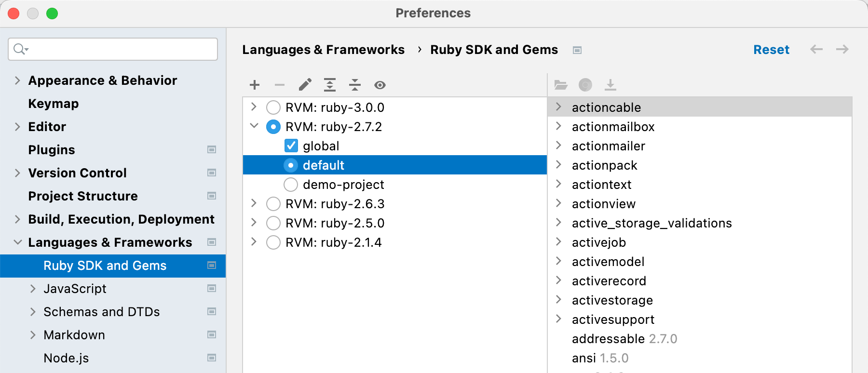Uncheck the global gemset checkbox
This screenshot has height=373, width=868.
tap(291, 146)
